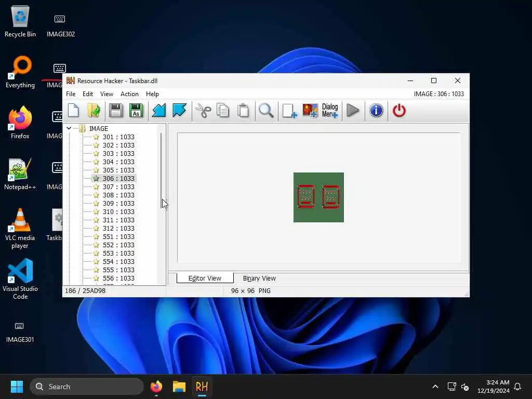
Task: Open a file with the folder icon
Action: pyautogui.click(x=94, y=111)
